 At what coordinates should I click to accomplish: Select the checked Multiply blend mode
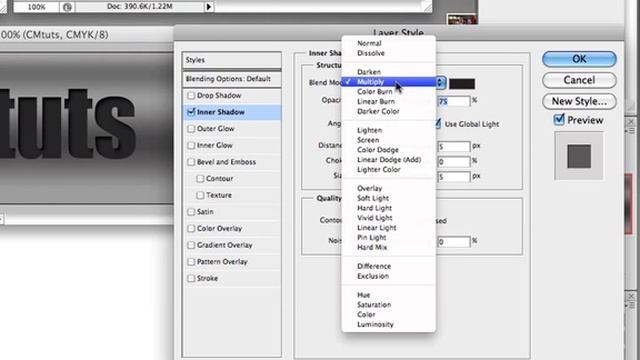coord(389,82)
